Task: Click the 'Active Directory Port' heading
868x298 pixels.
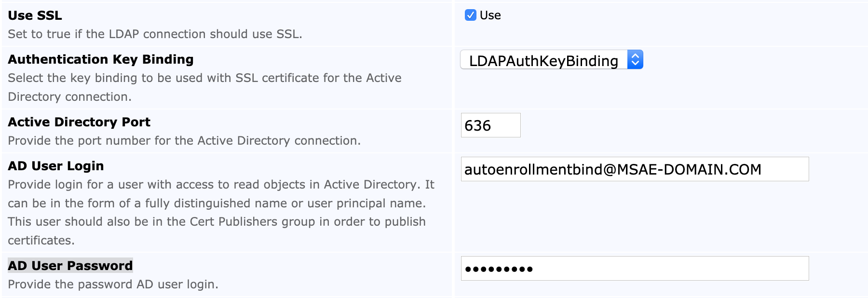Action: pos(79,122)
